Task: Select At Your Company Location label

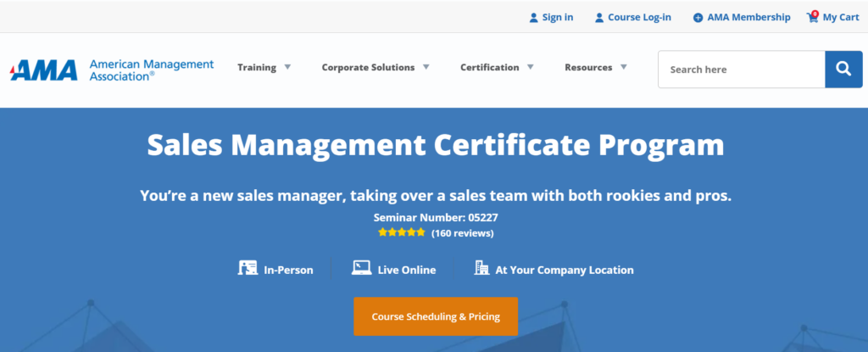Action: (x=565, y=270)
